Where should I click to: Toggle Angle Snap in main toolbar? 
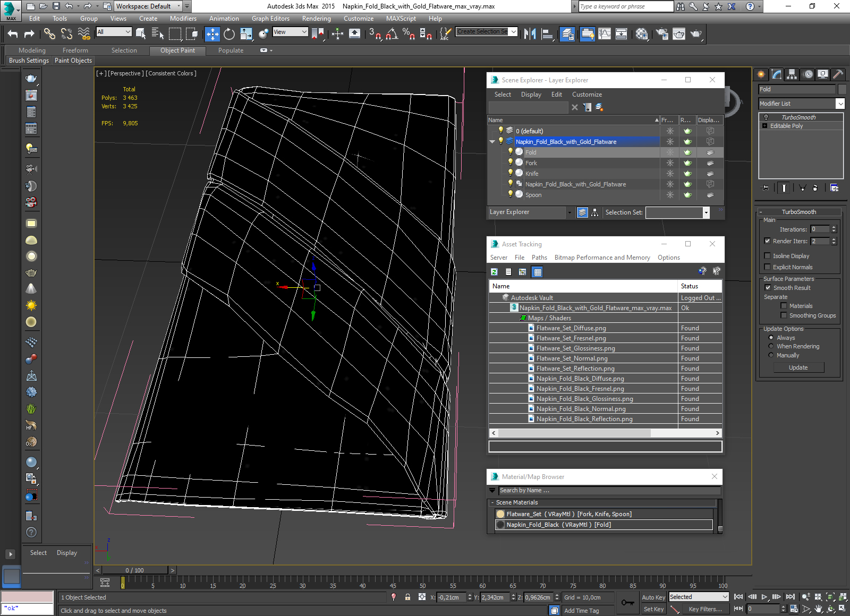coord(392,34)
